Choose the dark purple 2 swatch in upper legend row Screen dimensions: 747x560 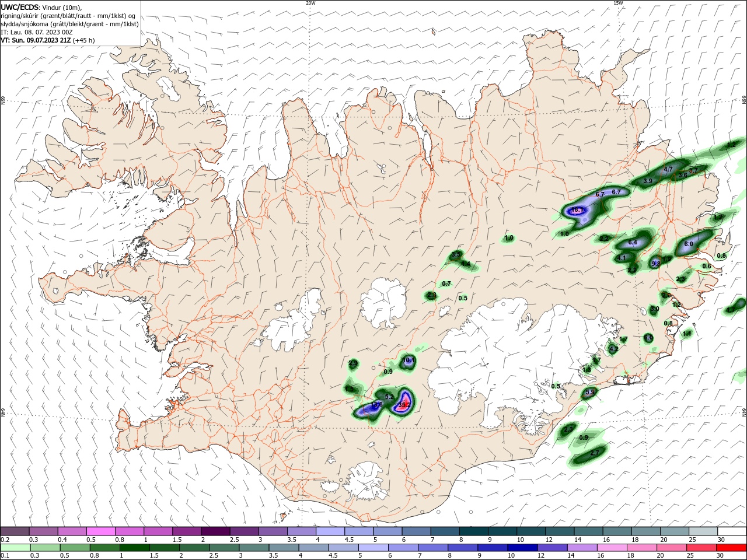(215, 531)
